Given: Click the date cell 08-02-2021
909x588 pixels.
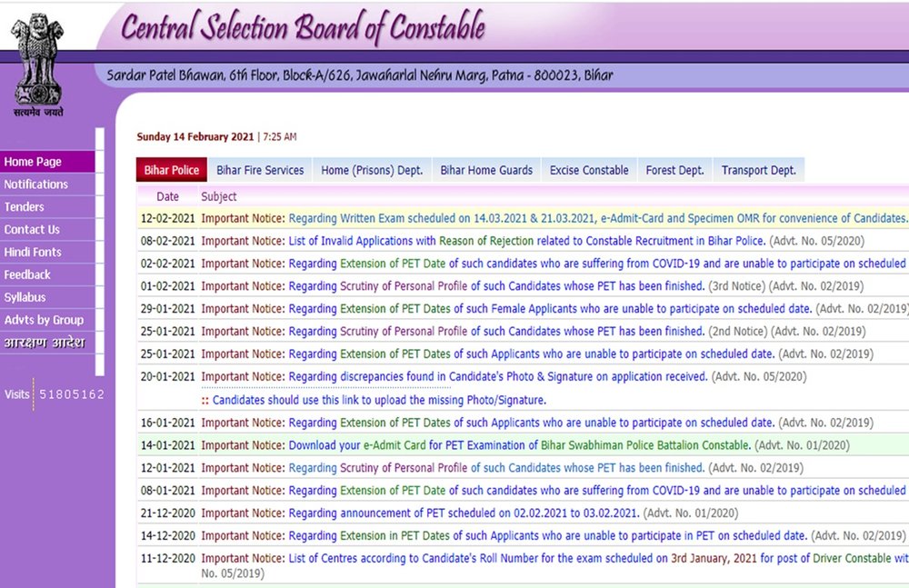Looking at the screenshot, I should click(167, 241).
